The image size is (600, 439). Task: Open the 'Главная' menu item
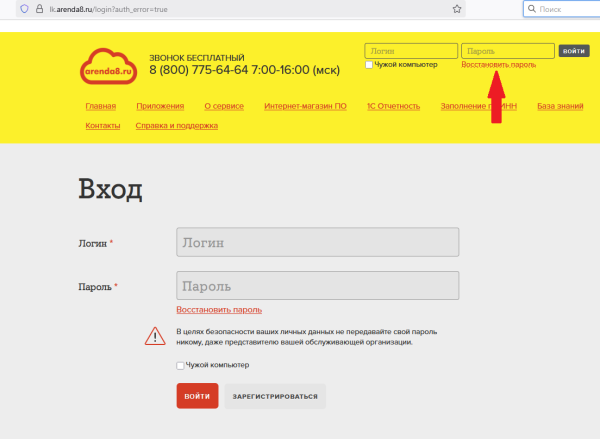pyautogui.click(x=101, y=106)
